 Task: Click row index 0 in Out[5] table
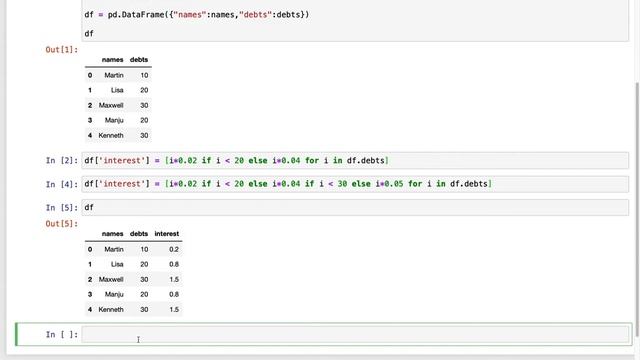(x=90, y=249)
